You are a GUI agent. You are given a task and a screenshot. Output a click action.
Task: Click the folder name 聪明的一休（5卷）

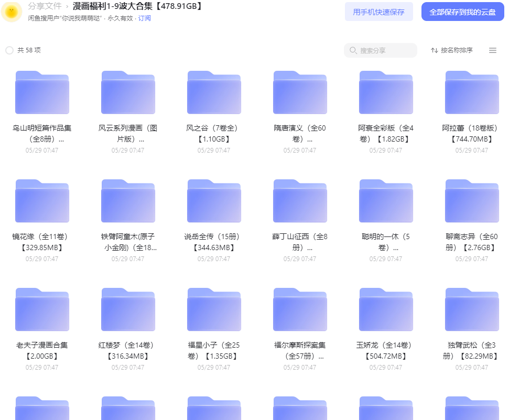(x=386, y=242)
